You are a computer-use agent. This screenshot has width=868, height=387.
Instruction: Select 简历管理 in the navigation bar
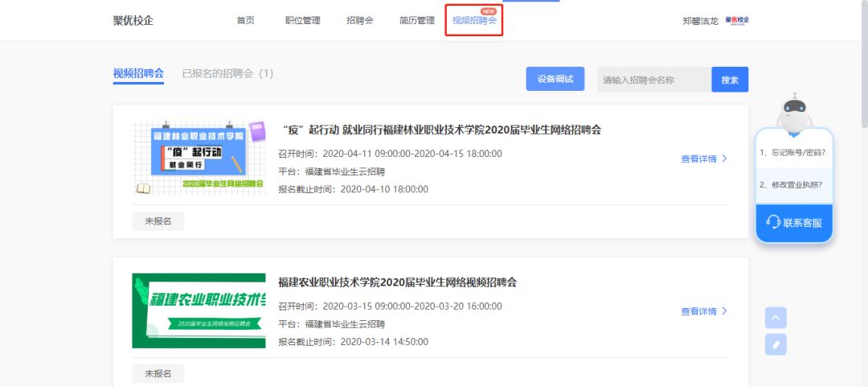416,20
